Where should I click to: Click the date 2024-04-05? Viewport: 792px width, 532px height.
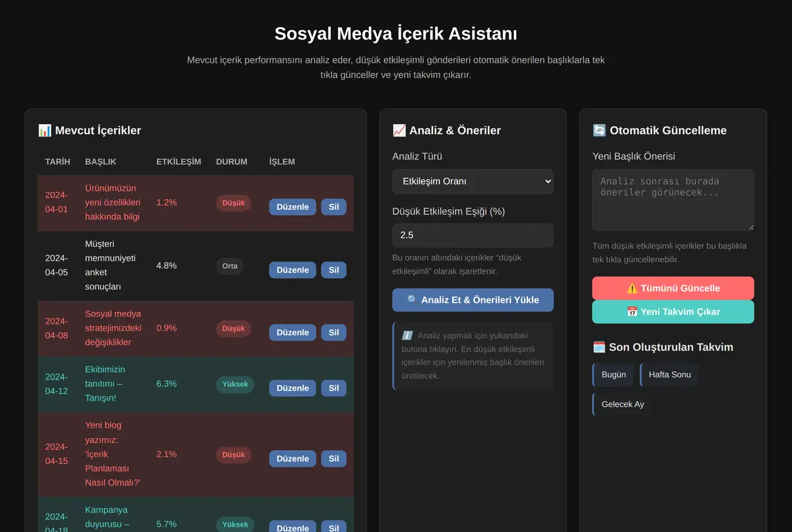click(x=57, y=265)
